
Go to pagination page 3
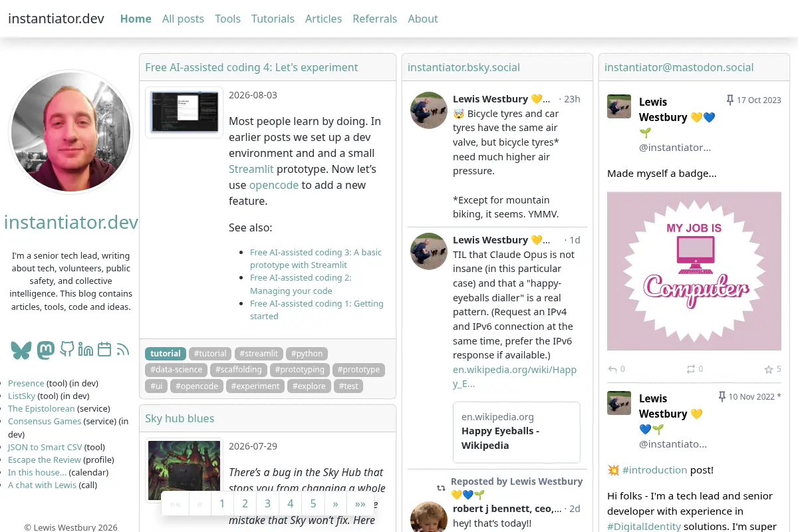tap(267, 504)
